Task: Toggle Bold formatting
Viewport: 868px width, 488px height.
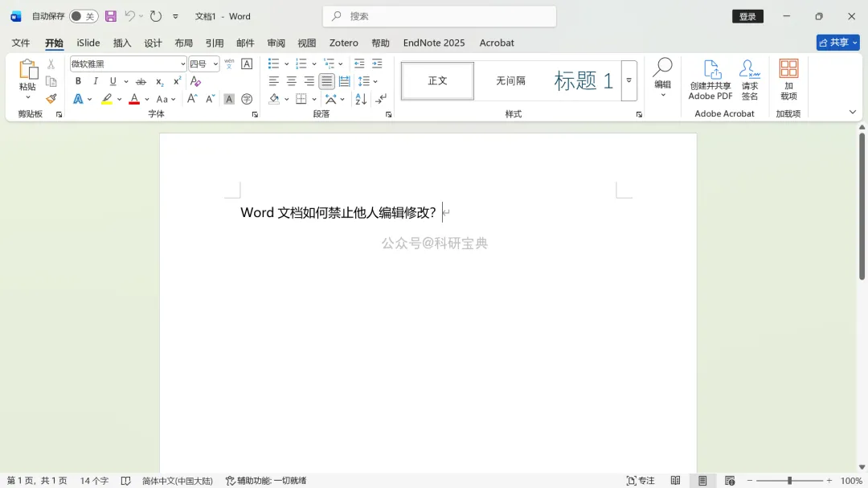Action: click(78, 81)
